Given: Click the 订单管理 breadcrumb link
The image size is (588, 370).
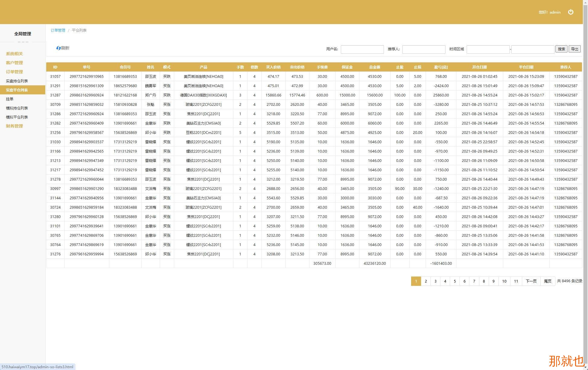Looking at the screenshot, I should pos(58,30).
